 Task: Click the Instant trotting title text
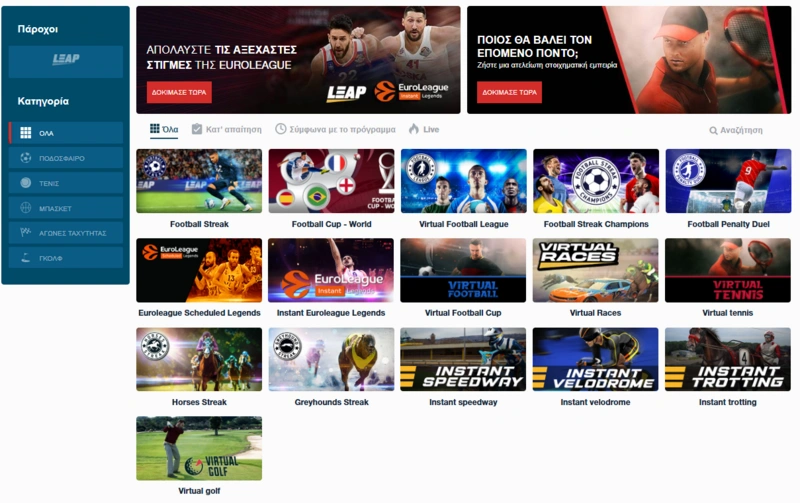pos(728,402)
